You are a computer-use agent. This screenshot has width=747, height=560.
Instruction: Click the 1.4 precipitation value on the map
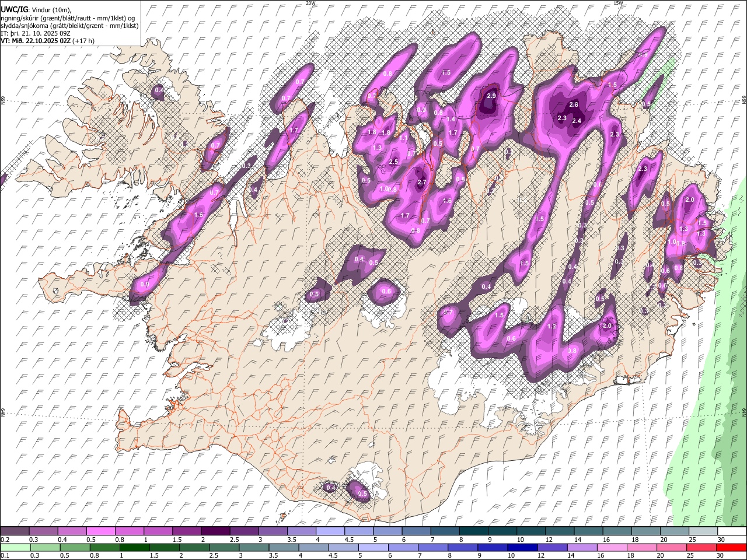click(451, 119)
